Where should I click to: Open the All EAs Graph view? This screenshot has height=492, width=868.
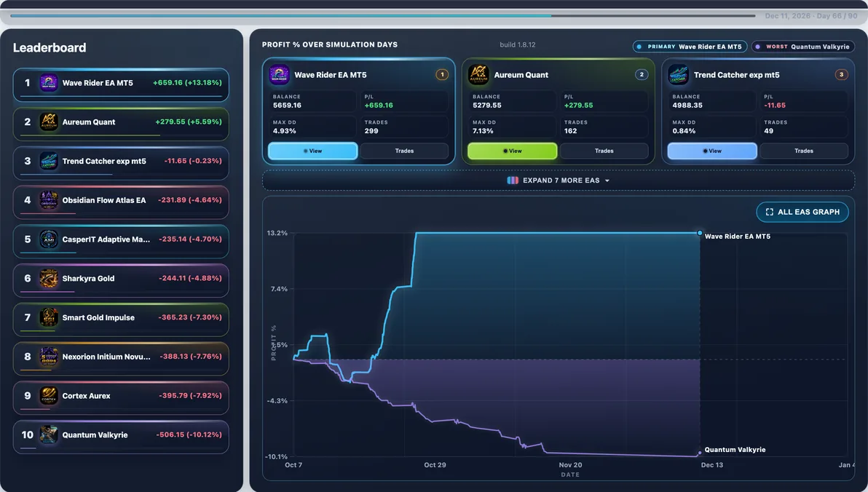click(802, 212)
